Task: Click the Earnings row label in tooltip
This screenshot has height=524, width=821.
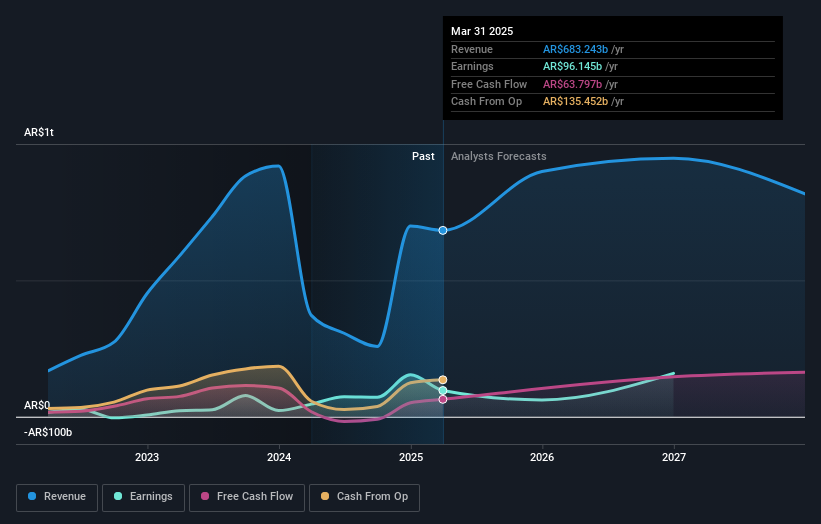Action: (472, 66)
